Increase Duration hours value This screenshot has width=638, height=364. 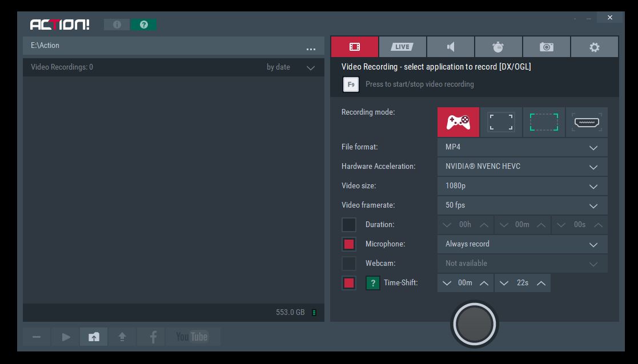pos(484,225)
